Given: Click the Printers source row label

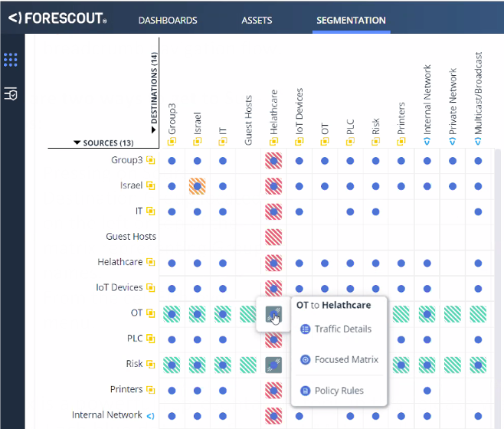Looking at the screenshot, I should coord(126,389).
